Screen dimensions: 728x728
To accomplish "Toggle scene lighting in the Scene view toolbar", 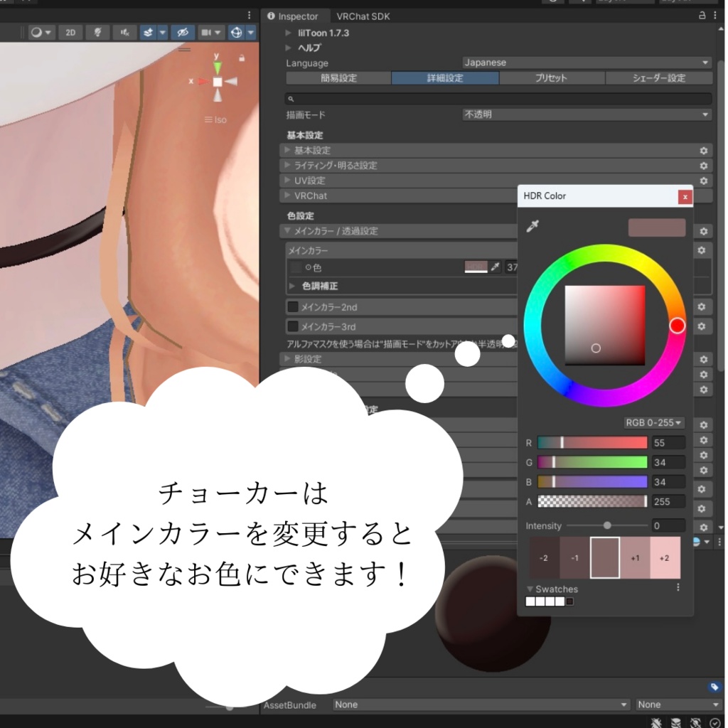I will pos(97,32).
